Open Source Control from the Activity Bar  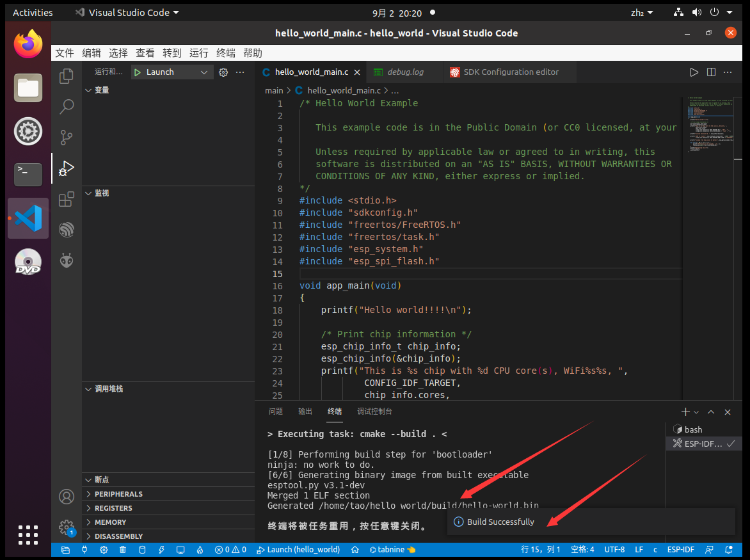67,137
